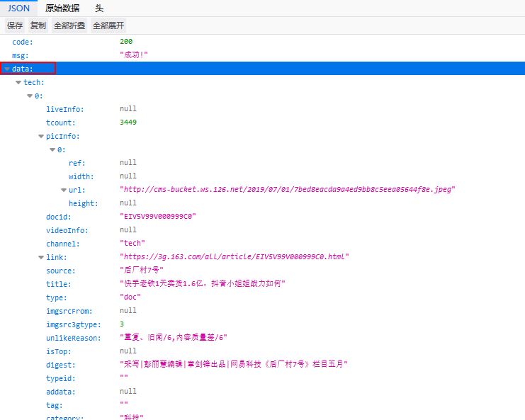The width and height of the screenshot is (525, 420).
Task: Select the isTop key
Action: click(59, 351)
